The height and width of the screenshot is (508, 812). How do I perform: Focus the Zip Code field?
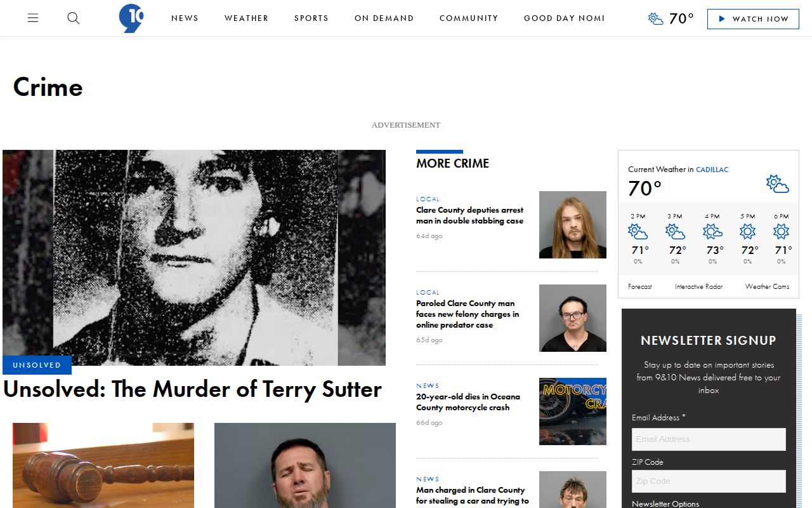point(709,481)
